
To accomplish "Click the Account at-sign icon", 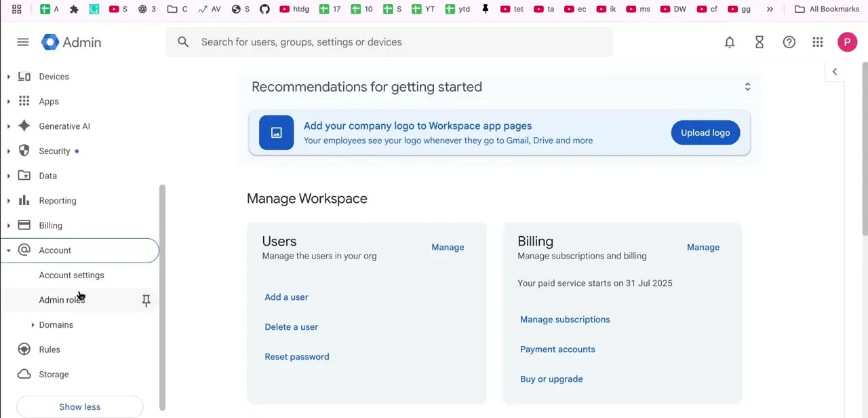I will point(24,250).
